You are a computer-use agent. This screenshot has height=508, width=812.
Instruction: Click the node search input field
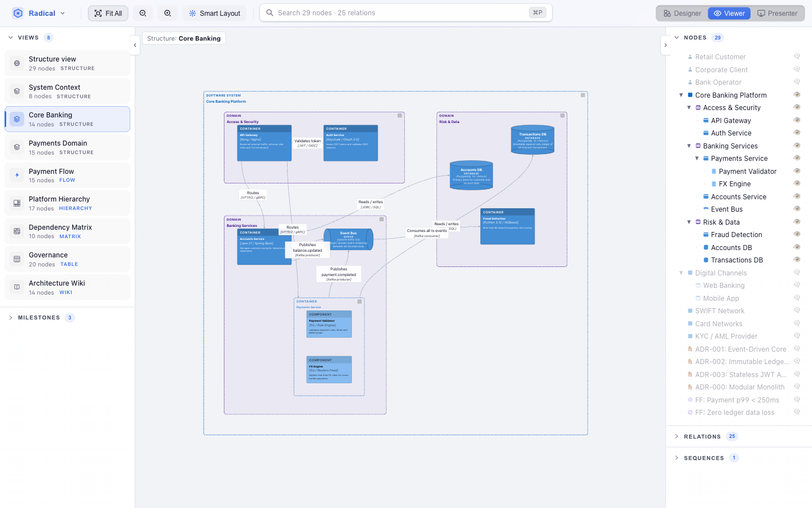[x=406, y=12]
